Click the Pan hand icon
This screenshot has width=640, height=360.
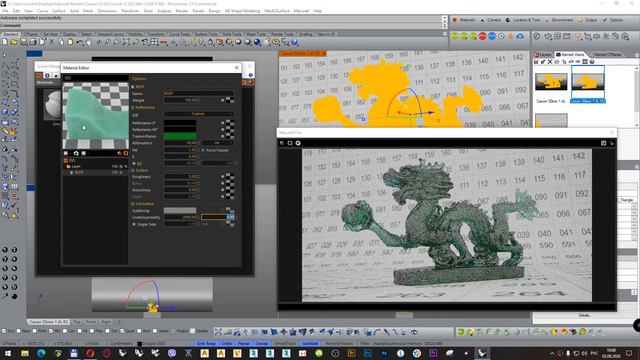pyautogui.click(x=89, y=42)
